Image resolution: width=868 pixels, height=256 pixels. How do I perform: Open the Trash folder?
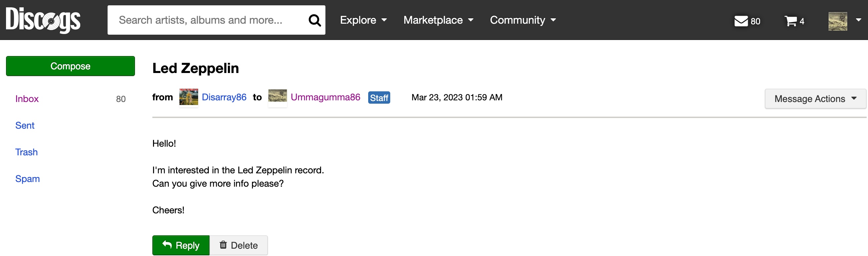26,152
